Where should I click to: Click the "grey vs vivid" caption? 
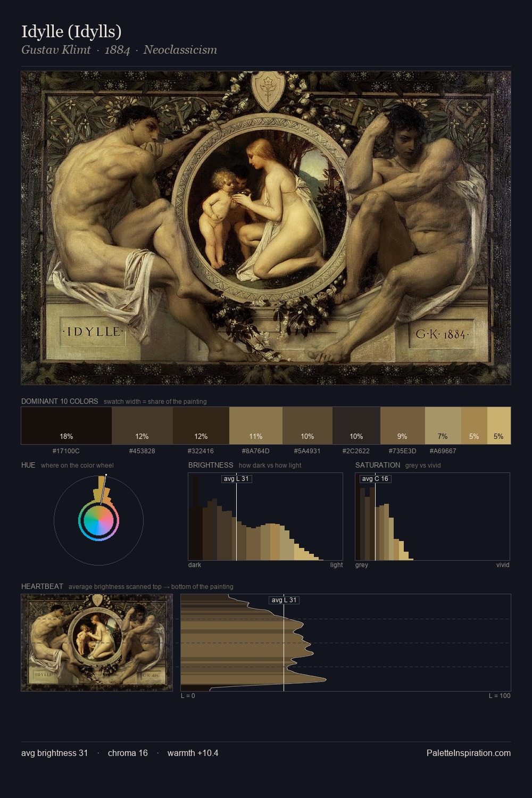tap(423, 465)
